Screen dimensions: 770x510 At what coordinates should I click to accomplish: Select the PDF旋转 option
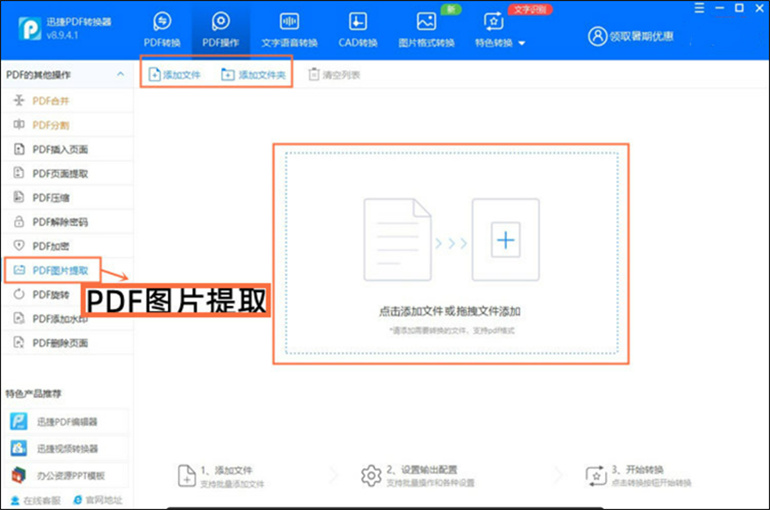coord(51,295)
